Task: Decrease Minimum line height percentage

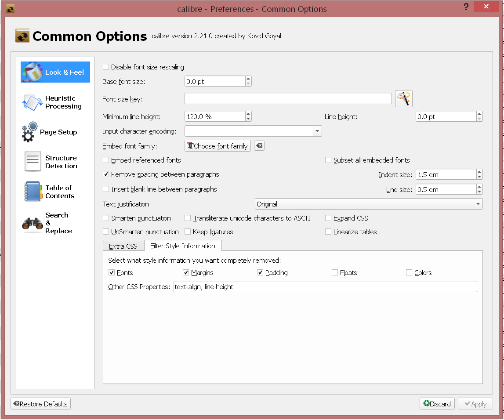Action: [x=248, y=119]
